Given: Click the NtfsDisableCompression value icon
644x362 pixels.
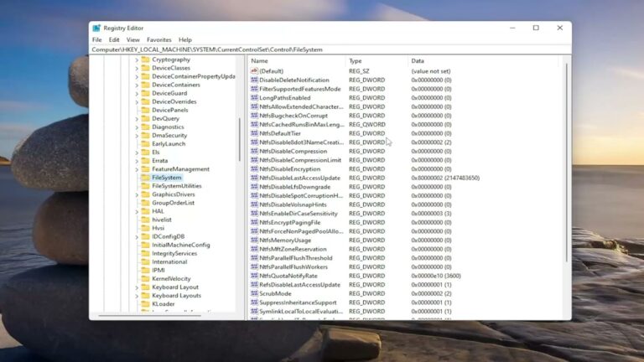Looking at the screenshot, I should click(x=254, y=152).
